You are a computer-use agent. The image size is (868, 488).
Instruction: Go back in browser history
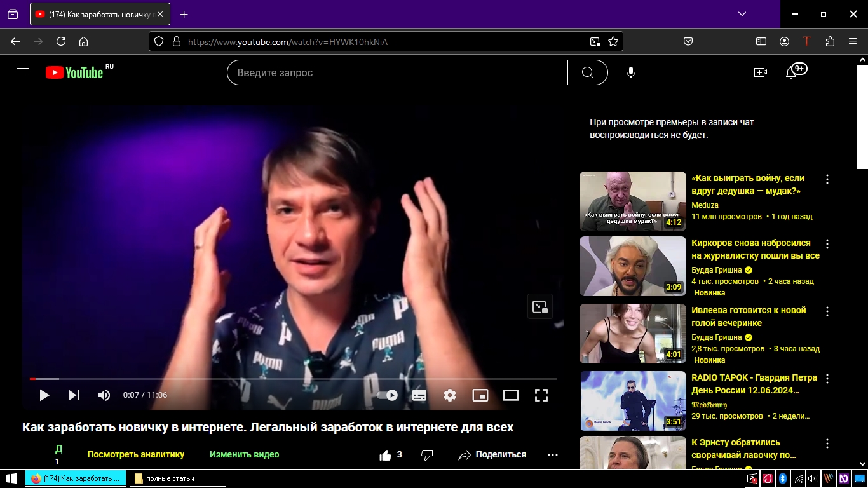[15, 41]
